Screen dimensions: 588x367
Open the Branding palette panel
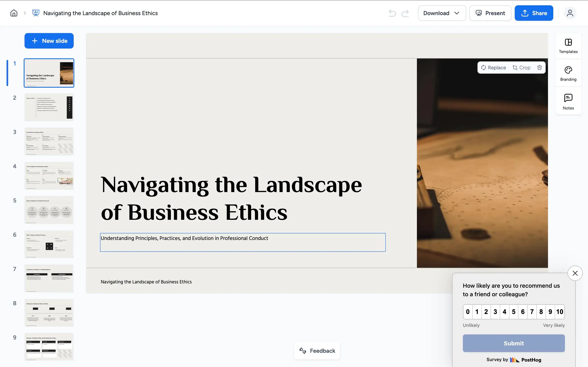pyautogui.click(x=568, y=74)
